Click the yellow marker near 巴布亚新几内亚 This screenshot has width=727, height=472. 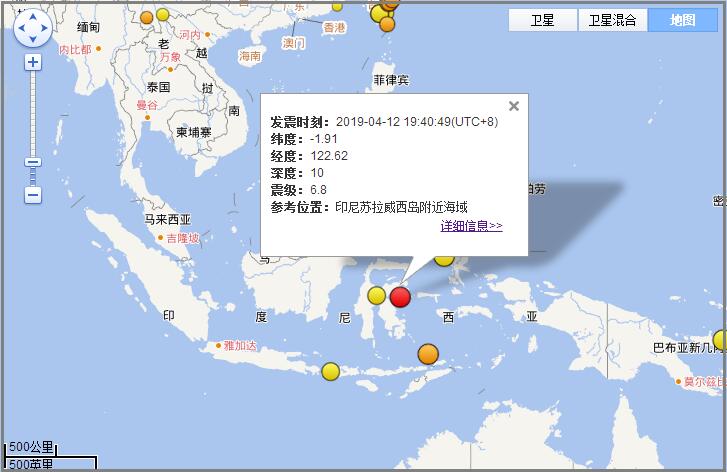(720, 340)
